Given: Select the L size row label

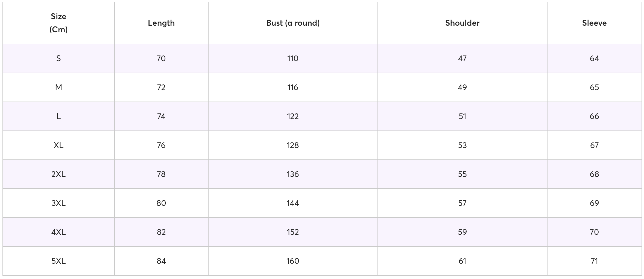Looking at the screenshot, I should [x=58, y=116].
